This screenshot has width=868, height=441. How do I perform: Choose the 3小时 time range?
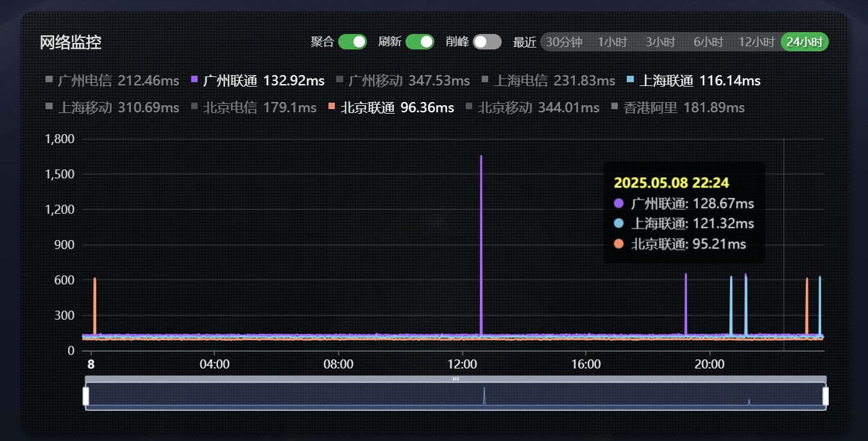tap(660, 42)
